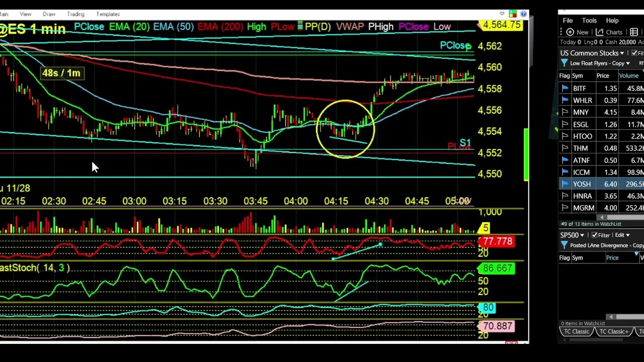Click the SP500 watchlist horizontal scrollbar

pyautogui.click(x=629, y=317)
